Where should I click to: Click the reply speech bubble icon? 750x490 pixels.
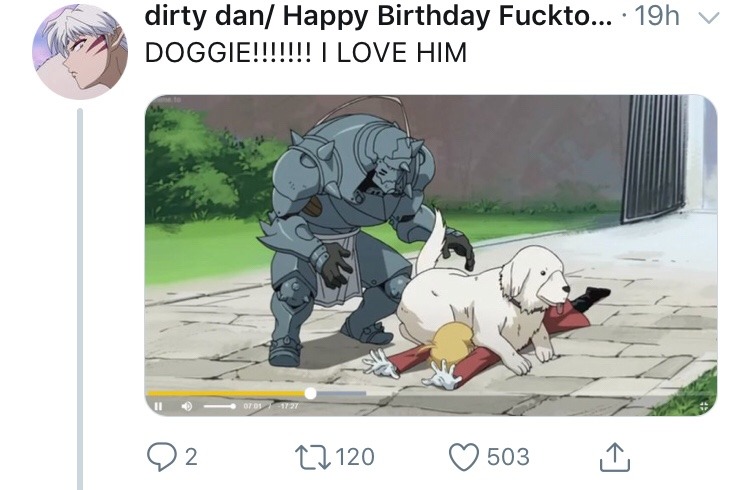tap(161, 457)
